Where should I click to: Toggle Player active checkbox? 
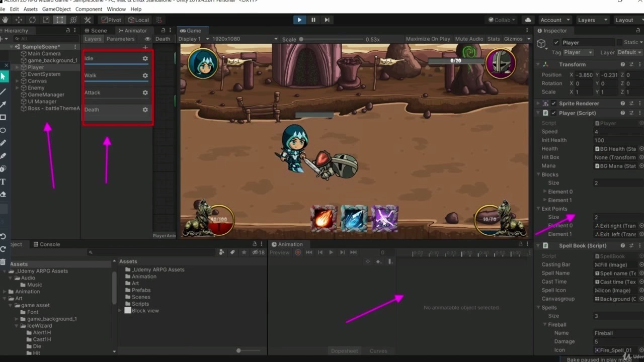pos(556,43)
